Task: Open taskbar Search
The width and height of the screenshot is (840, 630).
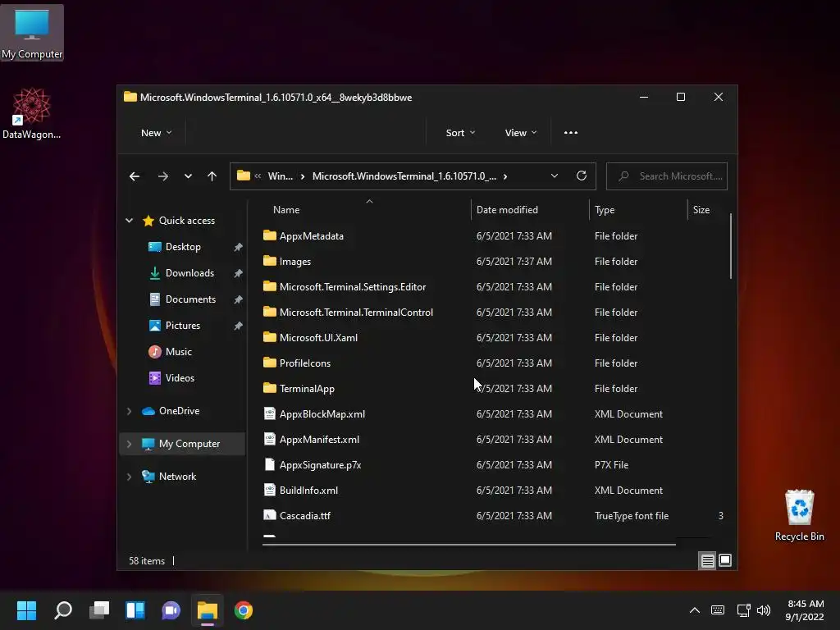Action: [62, 610]
